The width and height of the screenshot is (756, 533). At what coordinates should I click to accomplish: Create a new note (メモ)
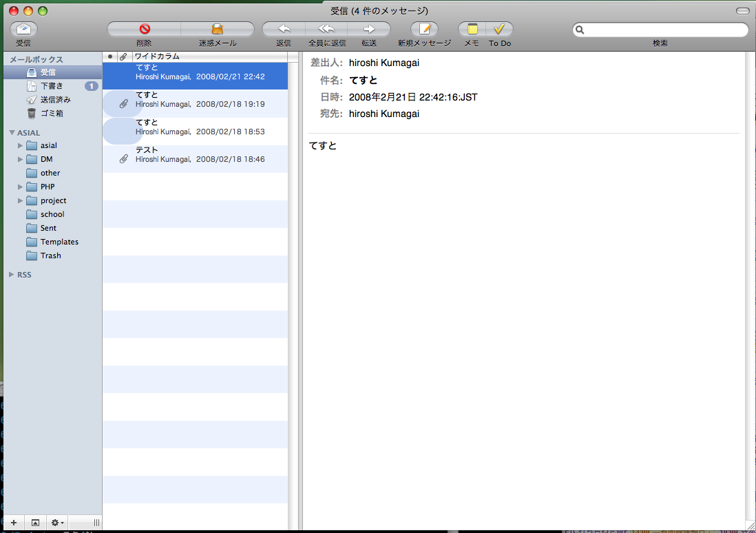[472, 30]
